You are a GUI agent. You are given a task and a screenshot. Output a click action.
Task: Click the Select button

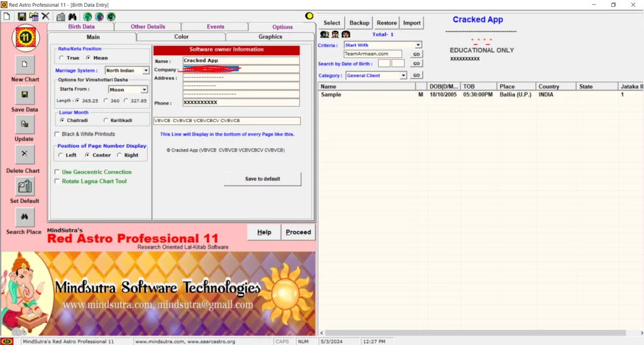[x=331, y=23]
